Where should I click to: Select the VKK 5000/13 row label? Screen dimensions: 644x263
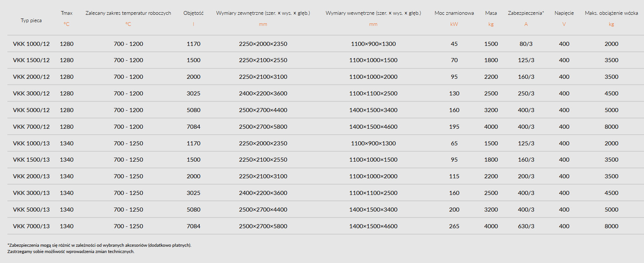[31, 209]
